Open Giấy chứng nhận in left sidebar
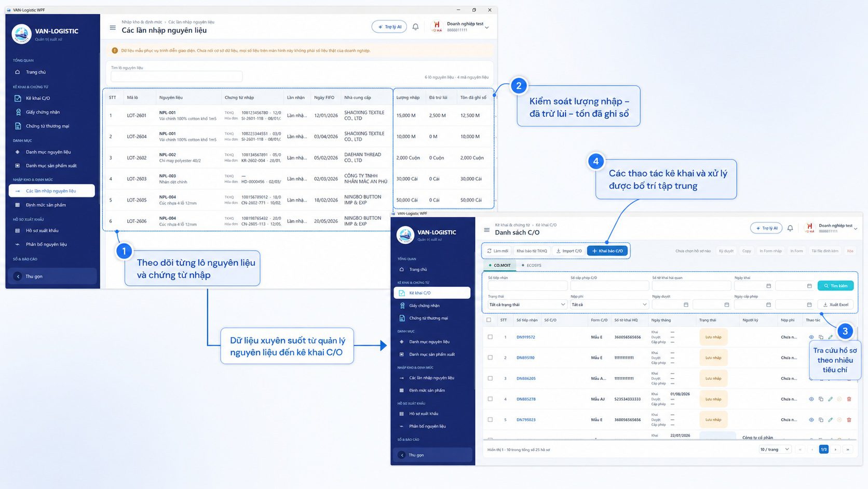 coord(43,112)
